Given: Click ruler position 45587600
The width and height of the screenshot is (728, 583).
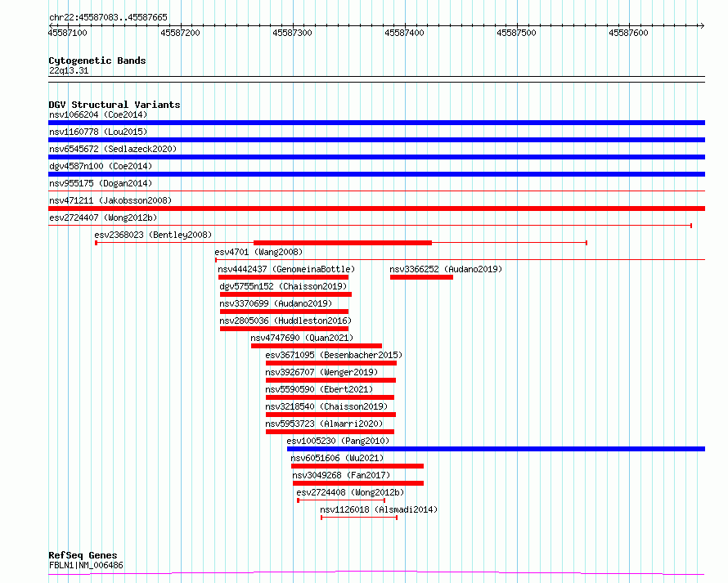Looking at the screenshot, I should tap(629, 33).
